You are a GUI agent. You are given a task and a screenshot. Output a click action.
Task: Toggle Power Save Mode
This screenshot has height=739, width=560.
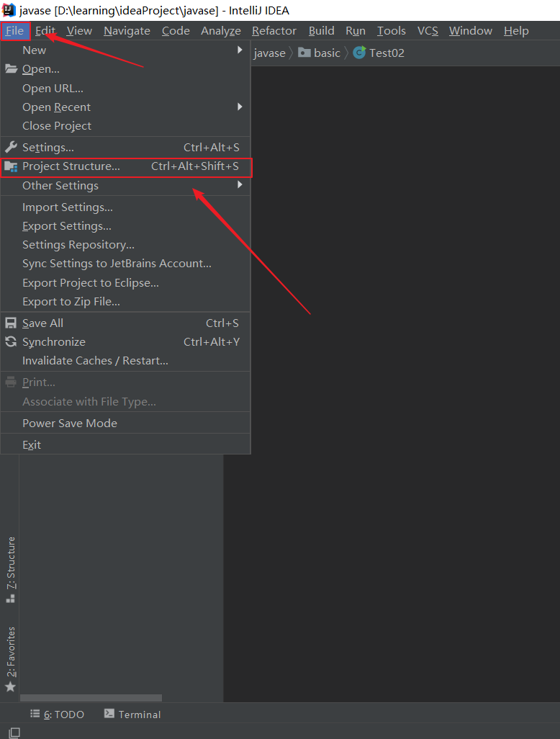coord(70,424)
